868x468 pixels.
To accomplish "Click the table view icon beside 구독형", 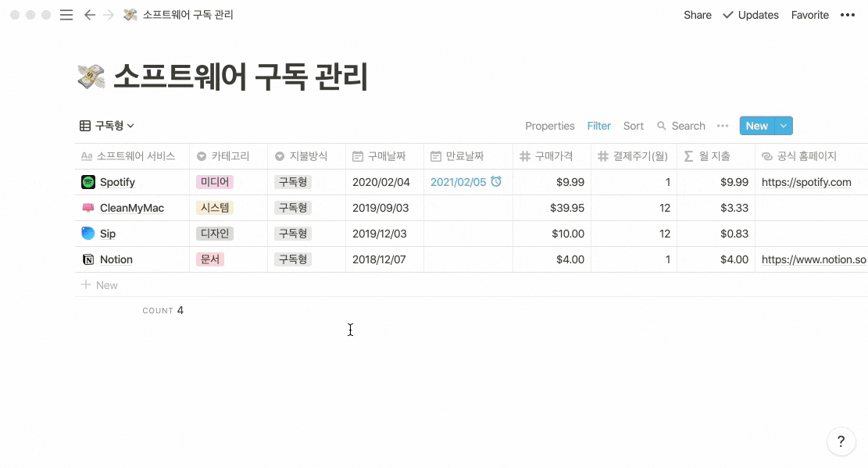I will [x=85, y=126].
